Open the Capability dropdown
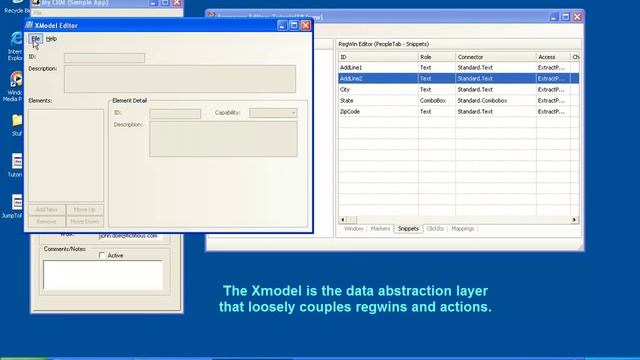Screen dimensions: 640x360 click(x=273, y=113)
